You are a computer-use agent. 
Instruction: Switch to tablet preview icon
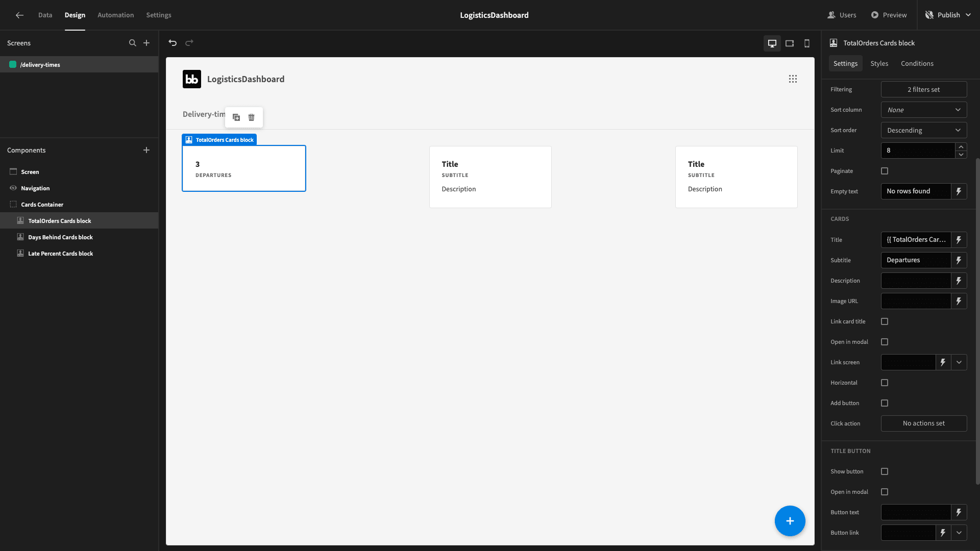[790, 43]
